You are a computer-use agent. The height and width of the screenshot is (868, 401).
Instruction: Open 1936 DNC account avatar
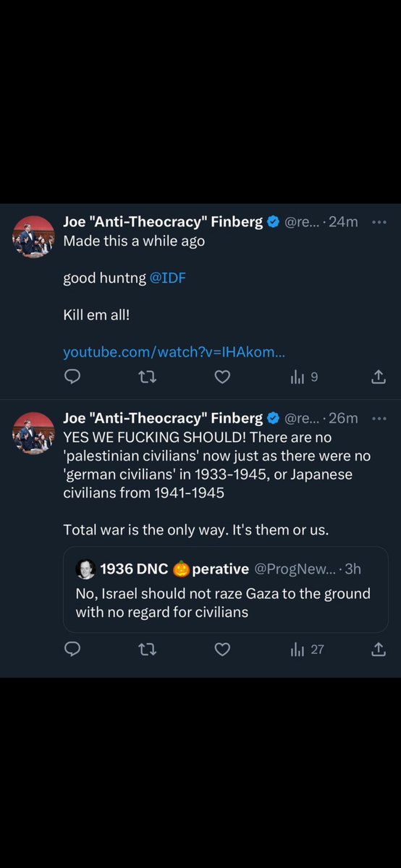[x=85, y=569]
